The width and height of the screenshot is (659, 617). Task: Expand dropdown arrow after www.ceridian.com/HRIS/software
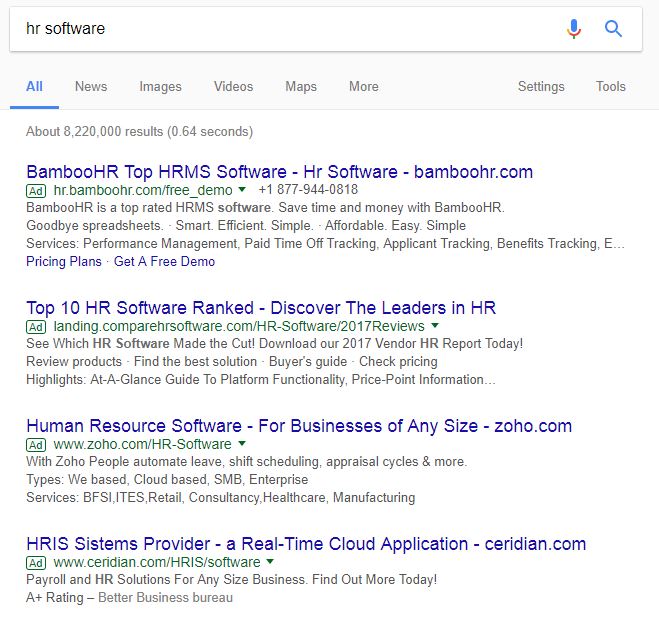(x=270, y=561)
